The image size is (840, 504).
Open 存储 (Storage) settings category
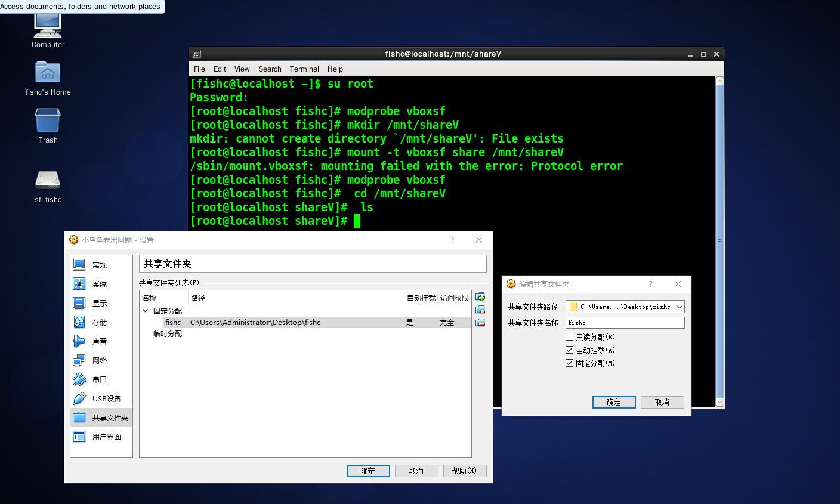(101, 322)
